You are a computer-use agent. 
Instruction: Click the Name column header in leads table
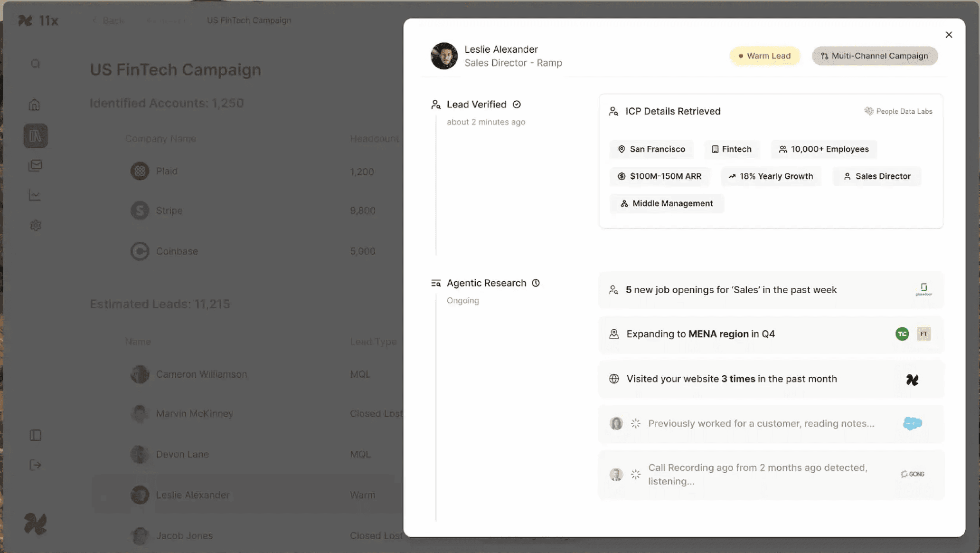138,342
